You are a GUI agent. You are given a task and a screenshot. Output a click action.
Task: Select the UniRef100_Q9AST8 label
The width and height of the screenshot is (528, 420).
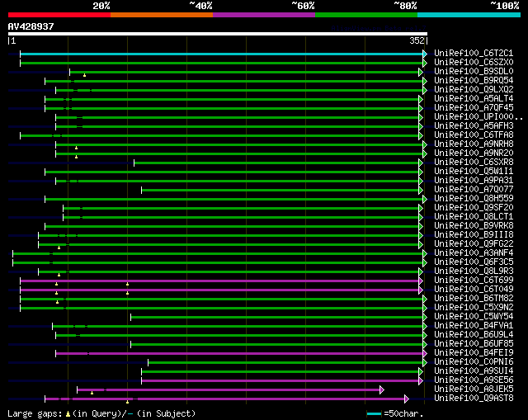[474, 399]
